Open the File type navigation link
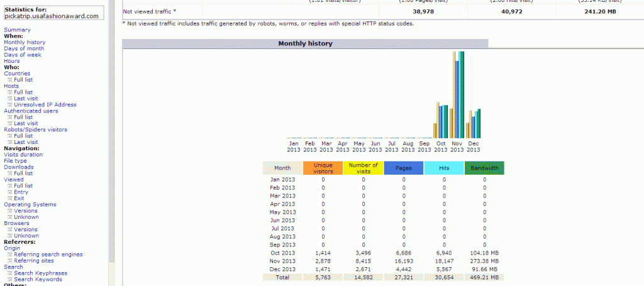This screenshot has height=286, width=644. (16, 161)
